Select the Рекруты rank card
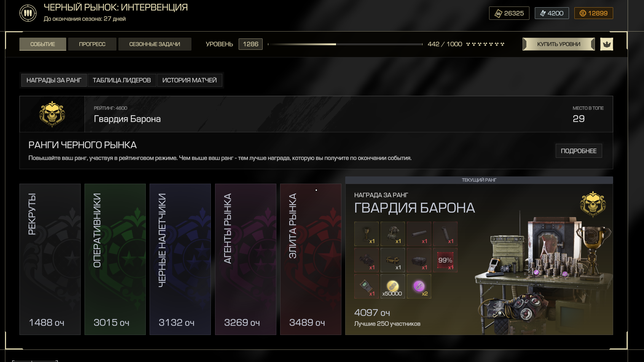Viewport: 644px width, 362px height. click(50, 259)
